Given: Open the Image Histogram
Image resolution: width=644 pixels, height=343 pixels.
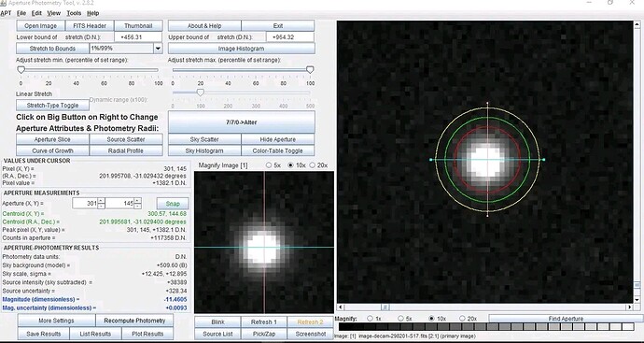Looking at the screenshot, I should 241,49.
